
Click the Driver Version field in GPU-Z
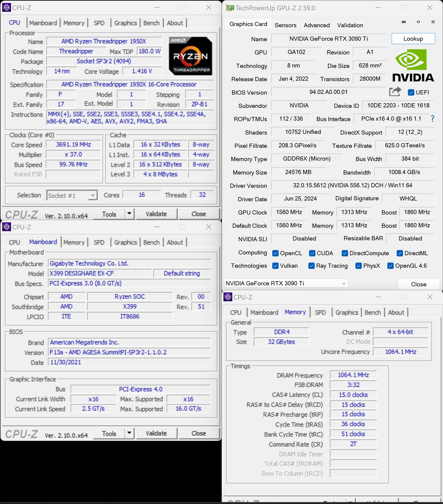click(x=353, y=185)
